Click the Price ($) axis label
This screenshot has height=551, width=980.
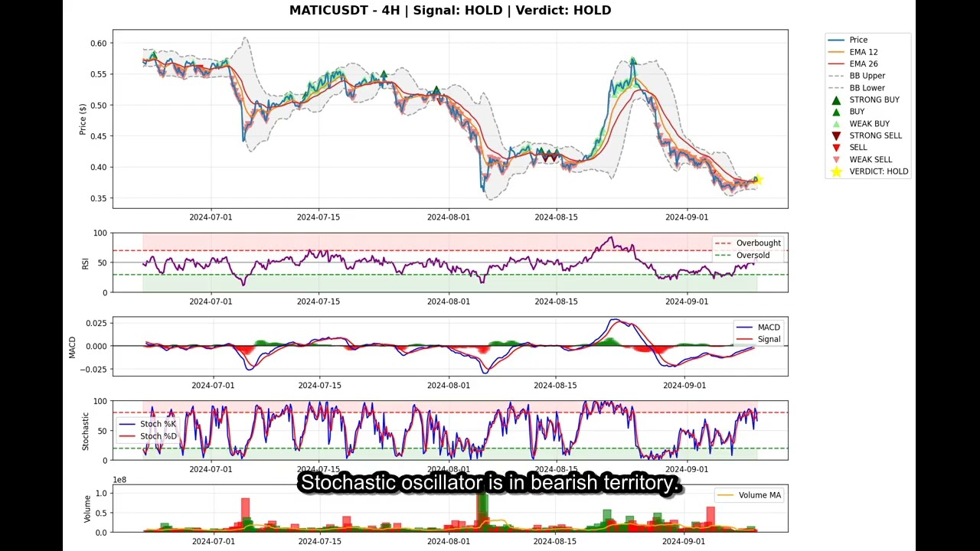pos(83,119)
